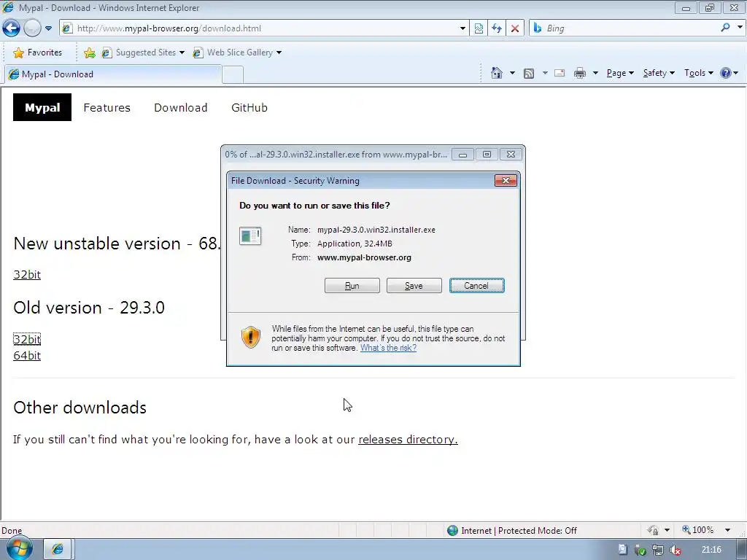Click Save in the security warning
This screenshot has width=747, height=560.
pos(414,286)
